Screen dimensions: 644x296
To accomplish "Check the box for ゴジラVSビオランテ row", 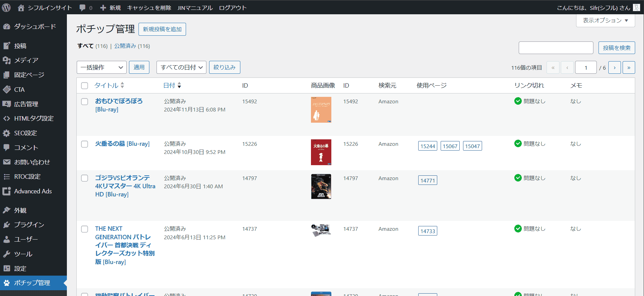I will (85, 178).
